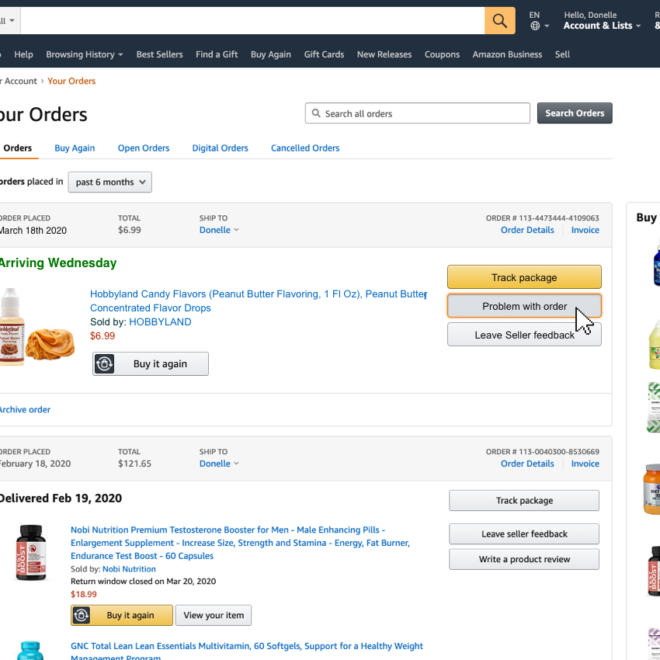
Task: Click the yellow Buy it again button icon
Action: 81,615
